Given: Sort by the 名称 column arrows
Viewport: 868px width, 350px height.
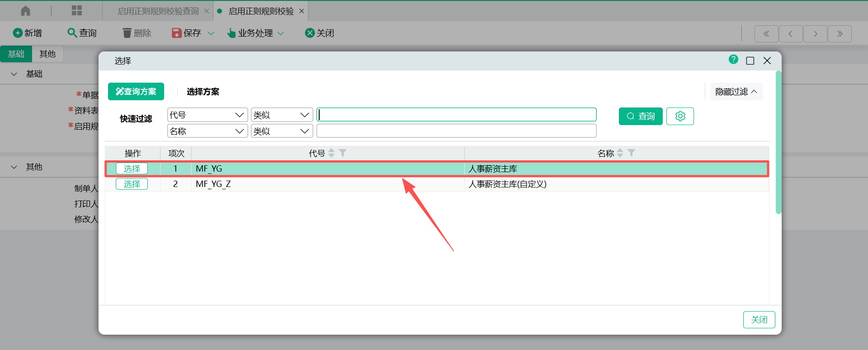Looking at the screenshot, I should pyautogui.click(x=620, y=153).
